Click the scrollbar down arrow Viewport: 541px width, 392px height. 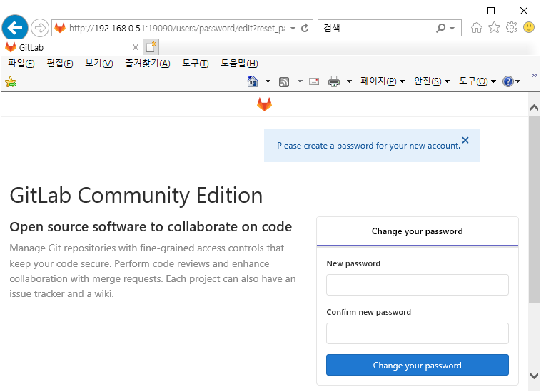click(x=534, y=376)
